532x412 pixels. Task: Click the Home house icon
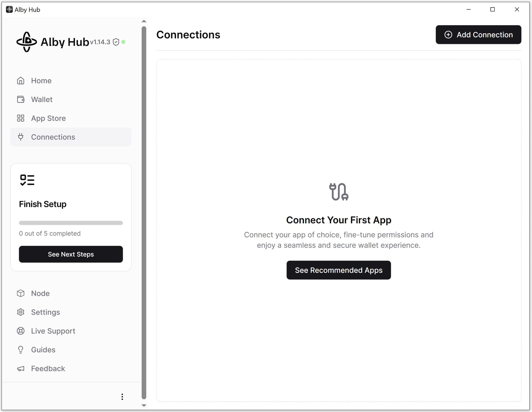(21, 81)
